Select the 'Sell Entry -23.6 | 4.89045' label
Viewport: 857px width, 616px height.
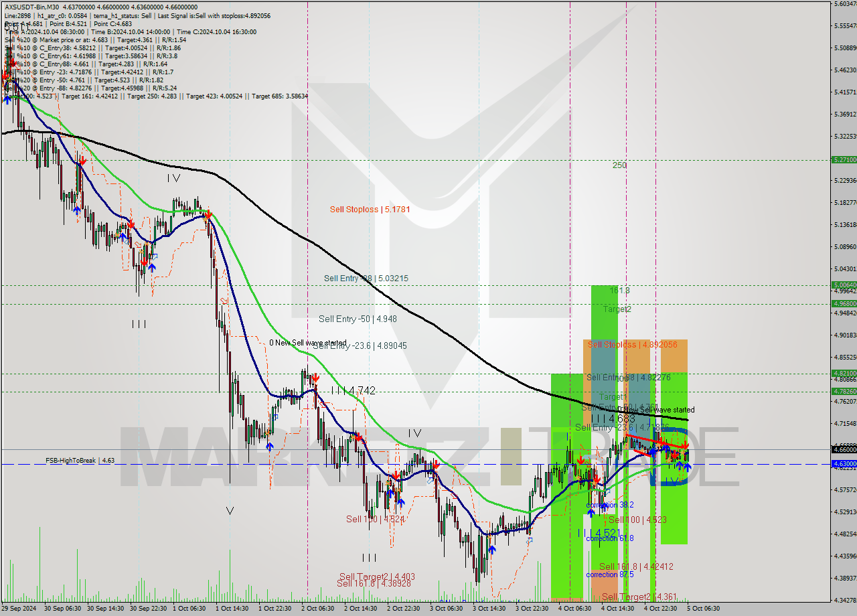[x=360, y=346]
